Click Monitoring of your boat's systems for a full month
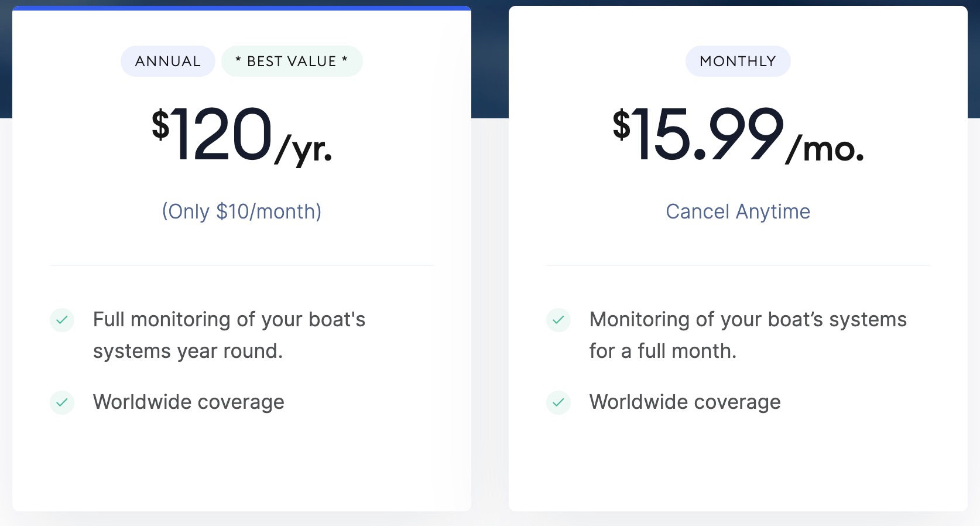Viewport: 980px width, 526px height. [748, 335]
